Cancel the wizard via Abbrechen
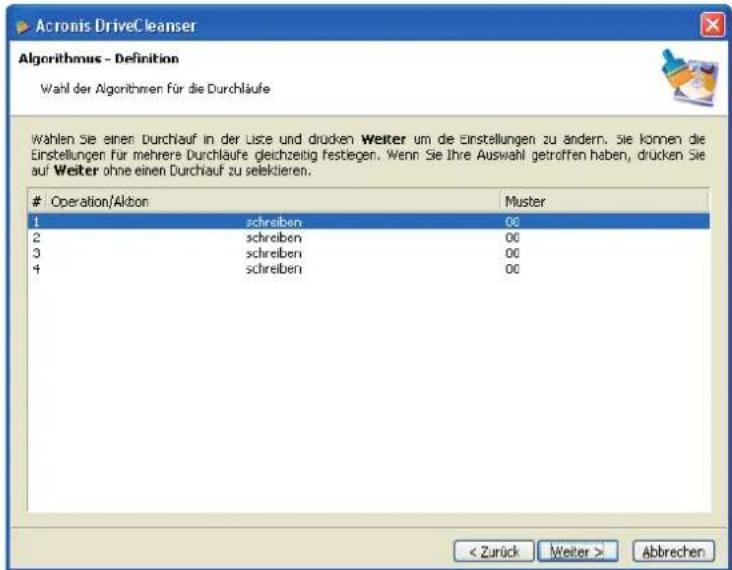The width and height of the screenshot is (732, 570). (673, 552)
